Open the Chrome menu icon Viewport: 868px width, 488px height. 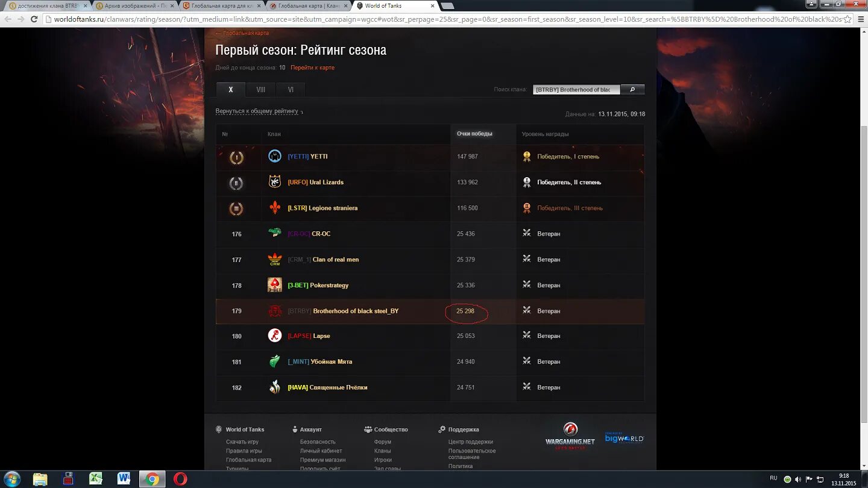[860, 19]
